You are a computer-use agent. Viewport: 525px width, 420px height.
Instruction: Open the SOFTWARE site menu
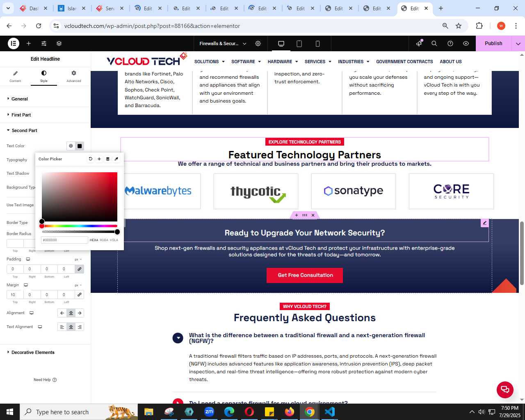coord(246,62)
